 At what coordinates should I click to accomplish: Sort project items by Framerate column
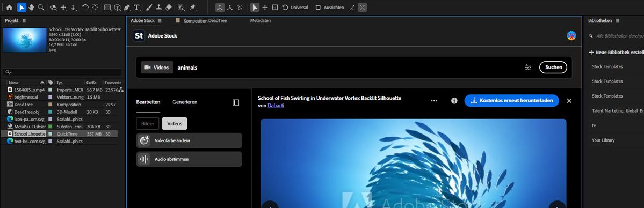113,83
